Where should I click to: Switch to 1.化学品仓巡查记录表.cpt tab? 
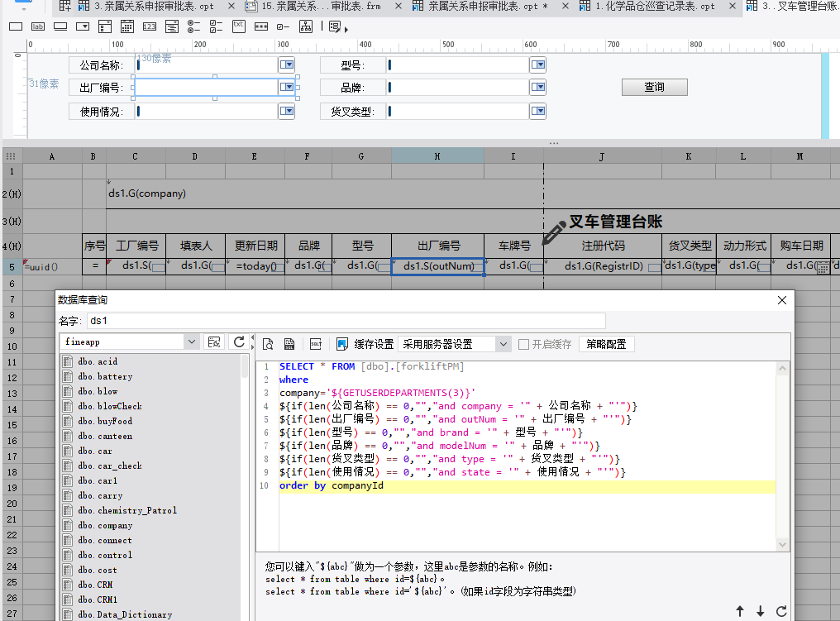point(655,7)
